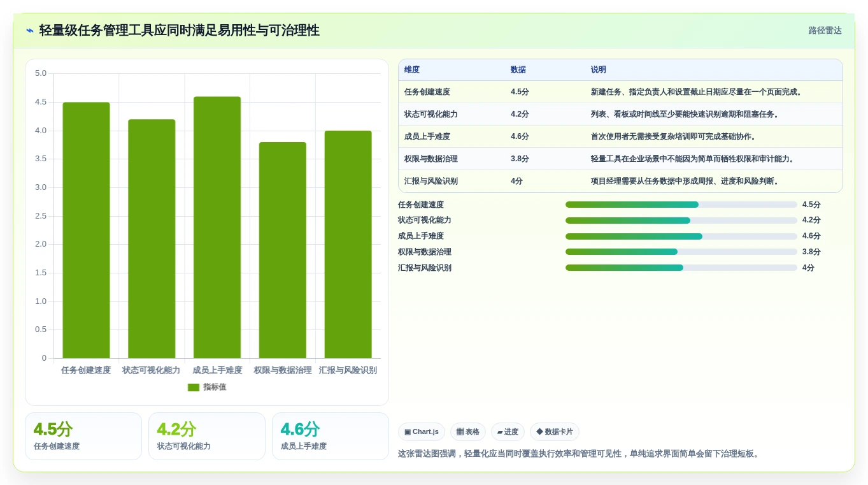Click the footer summary starting 这张雷达图强调

click(x=580, y=454)
